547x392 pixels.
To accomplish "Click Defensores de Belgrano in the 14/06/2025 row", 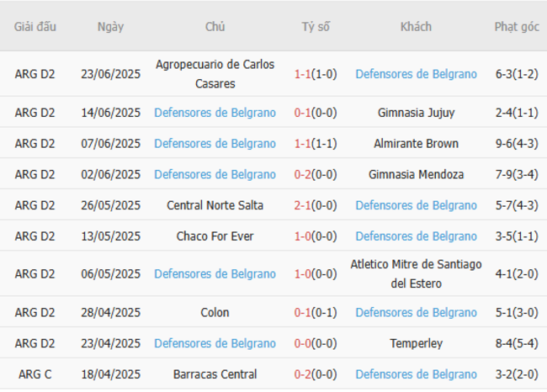I will coord(215,113).
